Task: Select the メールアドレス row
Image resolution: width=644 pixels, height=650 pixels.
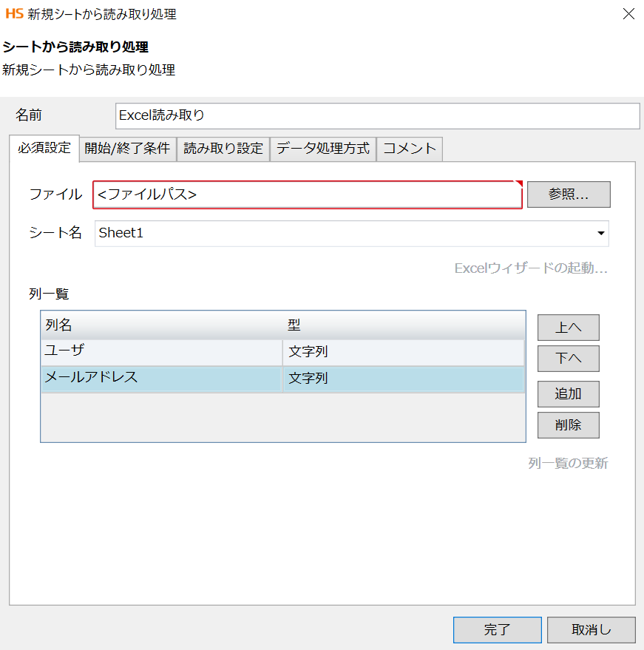Action: coord(282,379)
